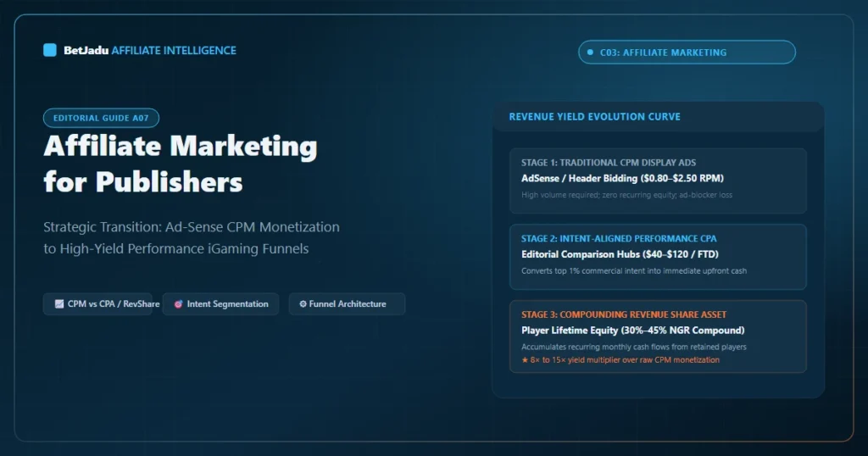
Task: Click the BetJadu blue square logo
Action: coord(50,50)
